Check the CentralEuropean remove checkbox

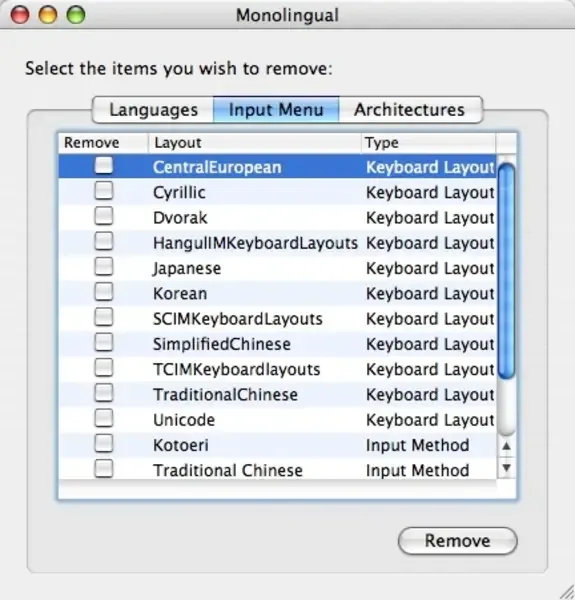coord(104,166)
